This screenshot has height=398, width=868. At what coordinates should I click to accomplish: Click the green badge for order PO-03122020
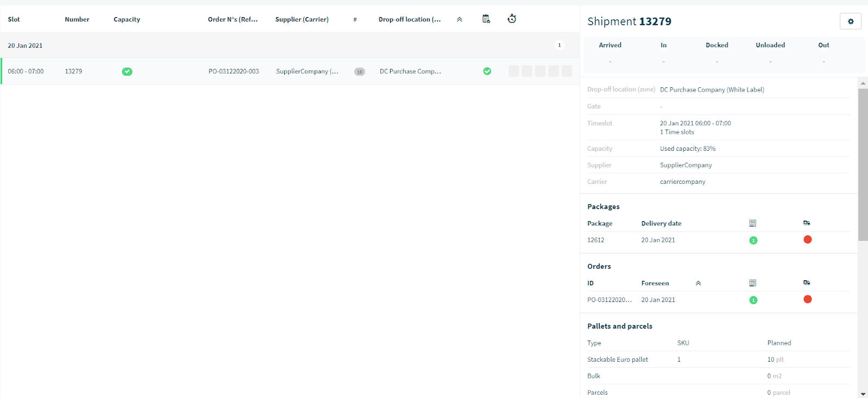(753, 300)
